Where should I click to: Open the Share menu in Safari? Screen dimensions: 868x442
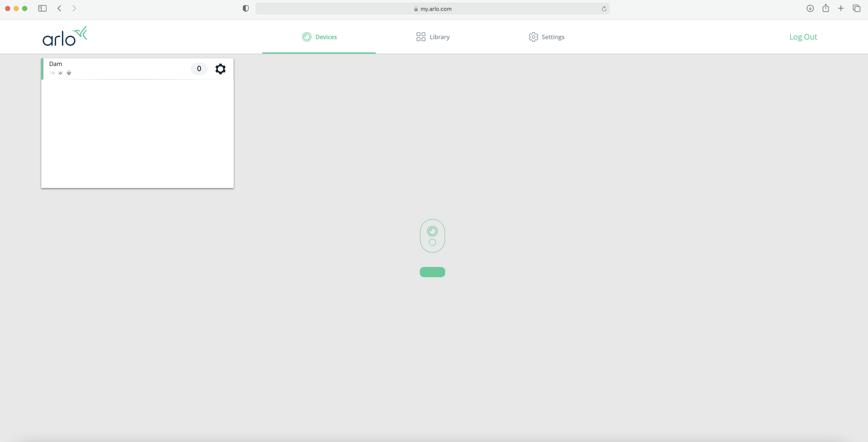pos(826,9)
